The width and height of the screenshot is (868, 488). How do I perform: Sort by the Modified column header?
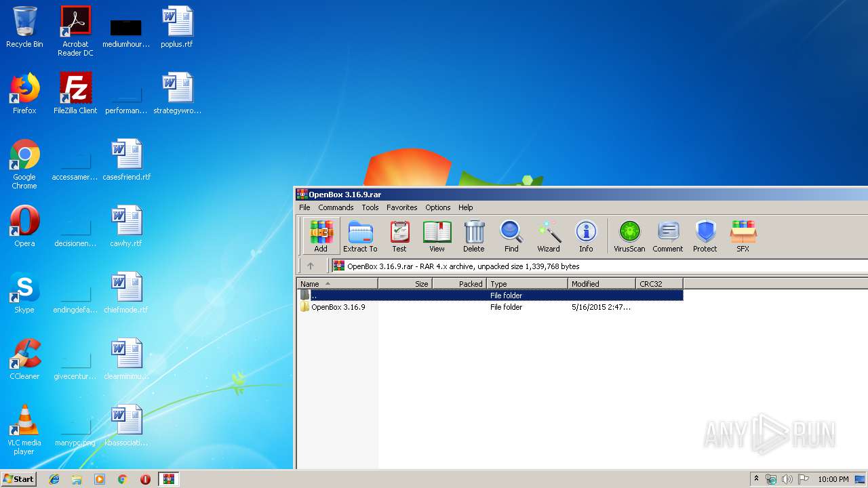click(602, 284)
